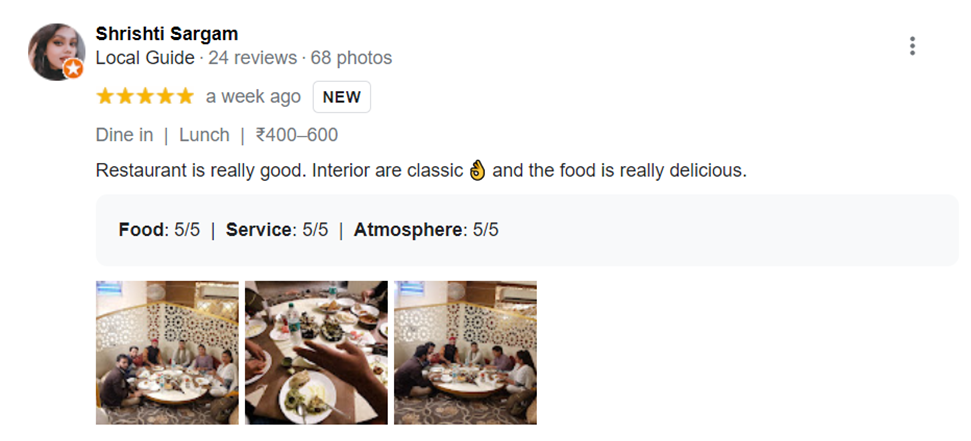This screenshot has height=441, width=971.
Task: Open reviewer name Shrishti Sargam
Action: pyautogui.click(x=166, y=34)
